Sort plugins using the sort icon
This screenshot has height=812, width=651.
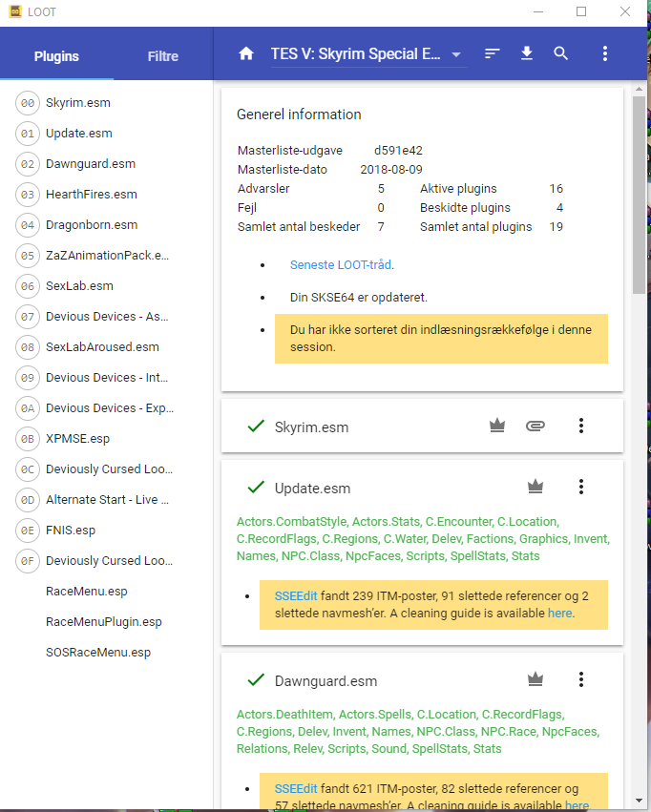492,53
